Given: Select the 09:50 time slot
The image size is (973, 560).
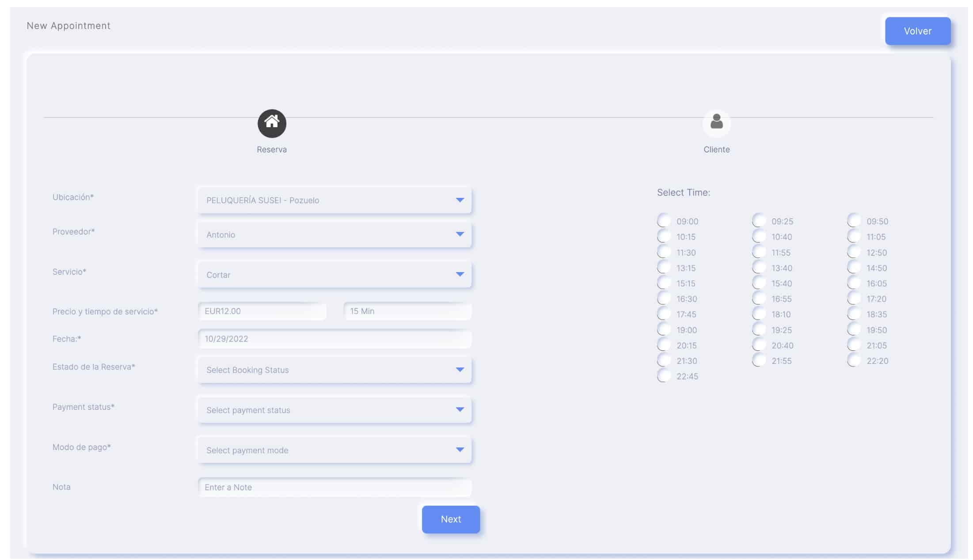Looking at the screenshot, I should coord(854,220).
